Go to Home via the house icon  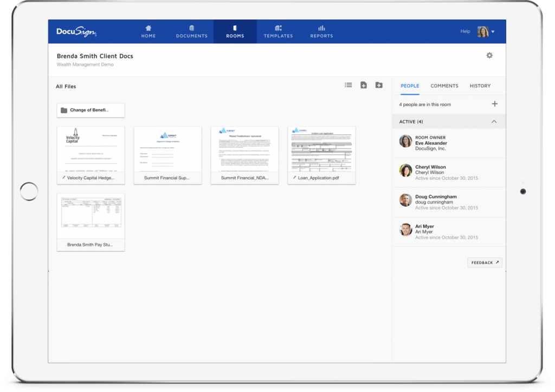(x=148, y=32)
